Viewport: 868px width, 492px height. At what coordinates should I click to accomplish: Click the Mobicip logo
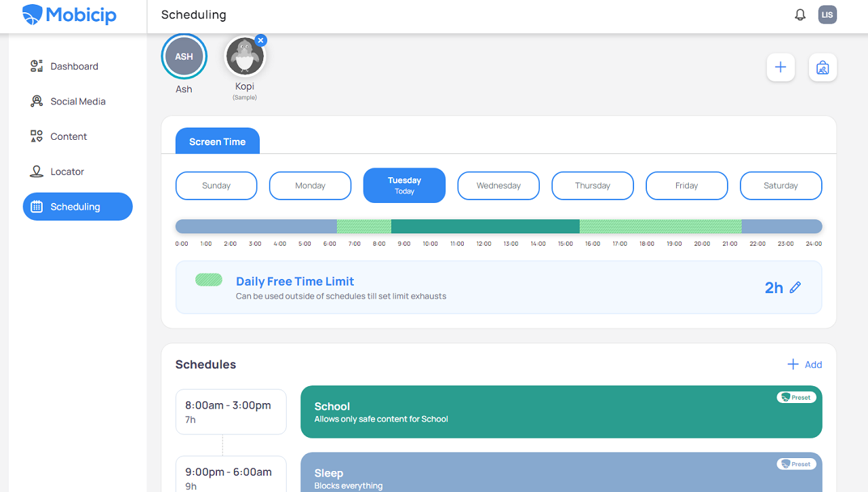coord(70,14)
